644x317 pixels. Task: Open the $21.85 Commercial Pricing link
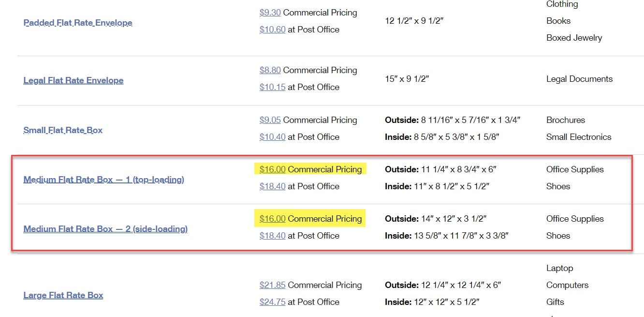(272, 285)
